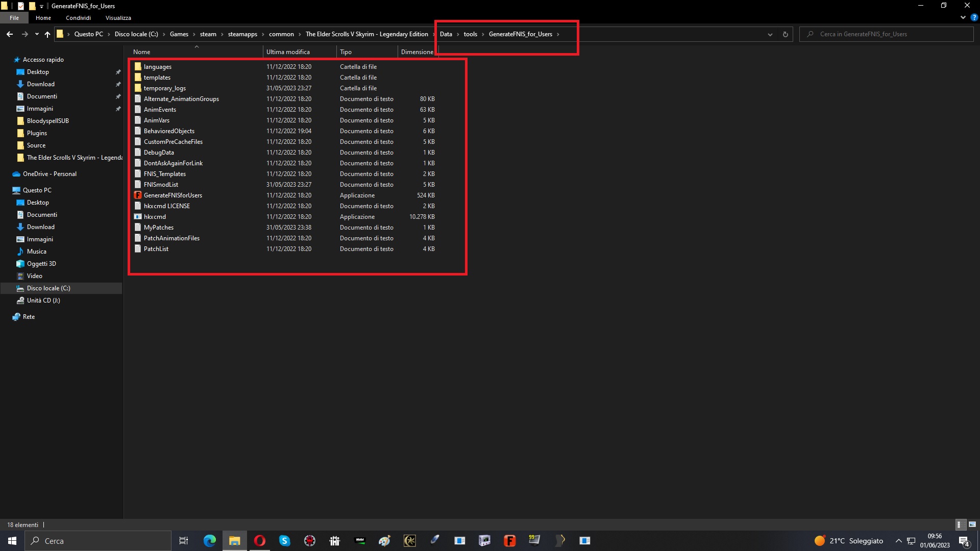This screenshot has height=551, width=980.
Task: Select the MyPatches text file
Action: [158, 228]
